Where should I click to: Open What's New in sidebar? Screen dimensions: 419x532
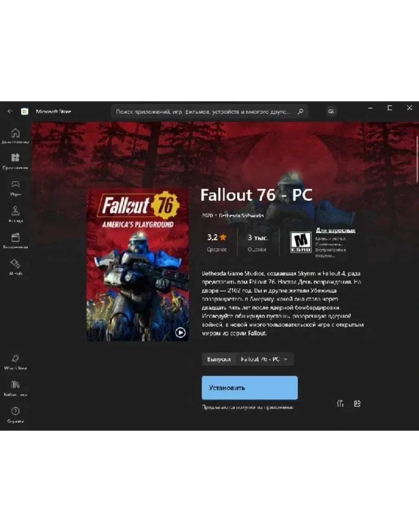pyautogui.click(x=15, y=362)
